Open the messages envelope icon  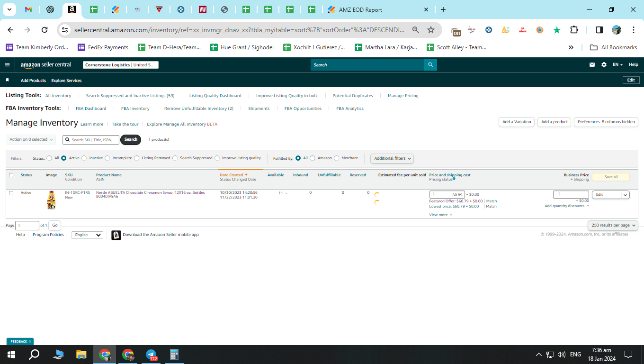[592, 65]
